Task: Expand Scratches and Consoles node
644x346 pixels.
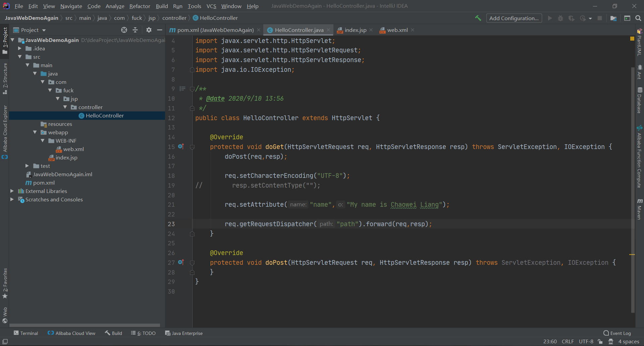Action: [12, 199]
